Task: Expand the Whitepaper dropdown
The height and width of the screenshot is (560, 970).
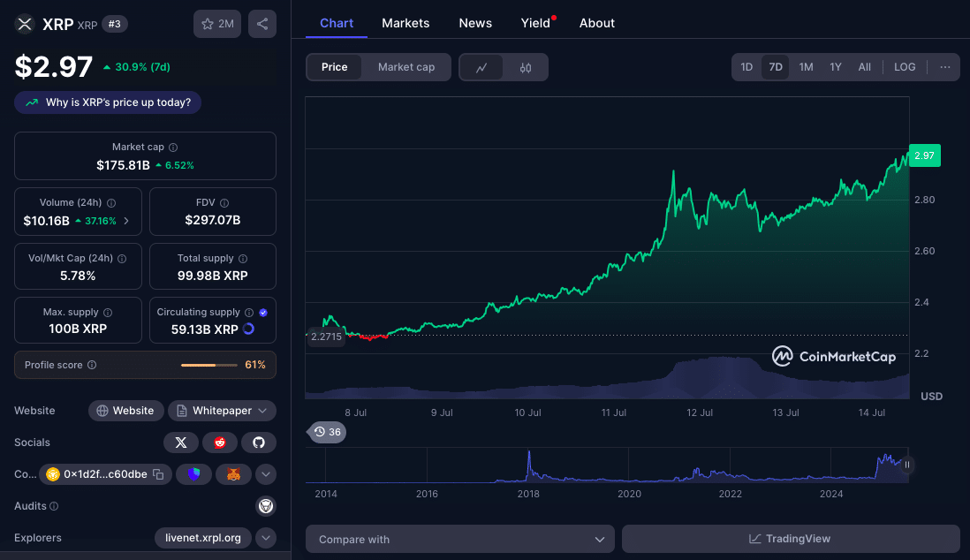Action: [222, 411]
